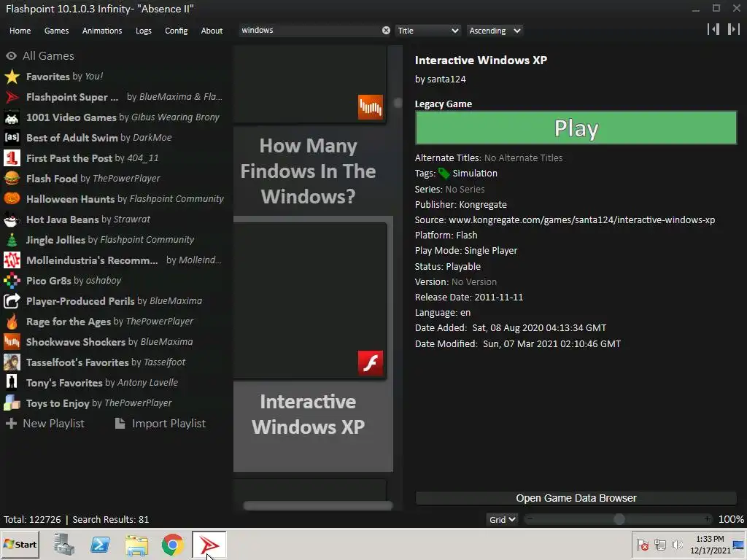Select the Interactive Windows XP game card

[313, 344]
